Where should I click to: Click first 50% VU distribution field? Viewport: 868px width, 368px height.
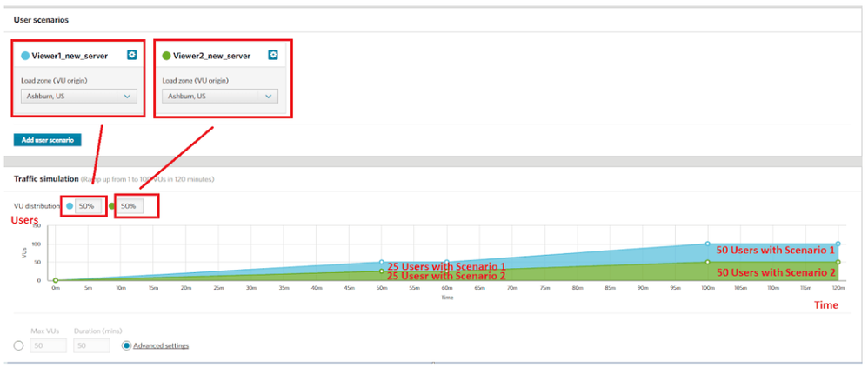pyautogui.click(x=87, y=206)
